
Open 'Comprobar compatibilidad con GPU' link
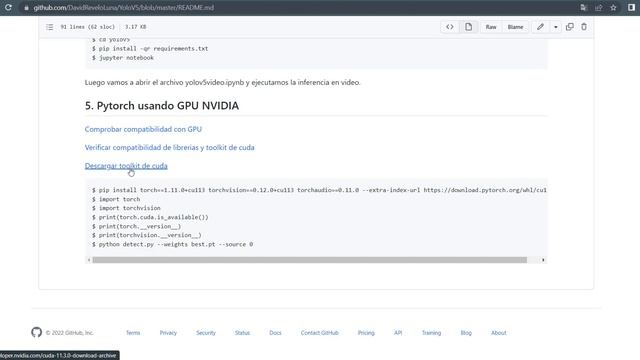143,129
